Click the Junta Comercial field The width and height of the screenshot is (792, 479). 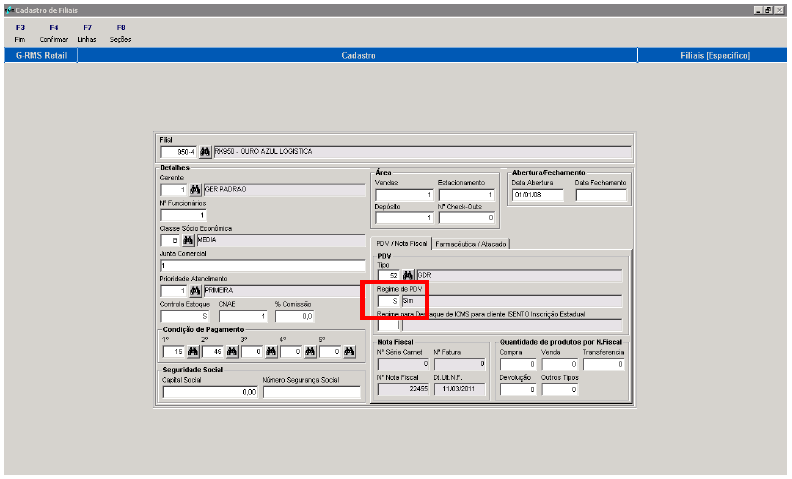click(x=263, y=266)
